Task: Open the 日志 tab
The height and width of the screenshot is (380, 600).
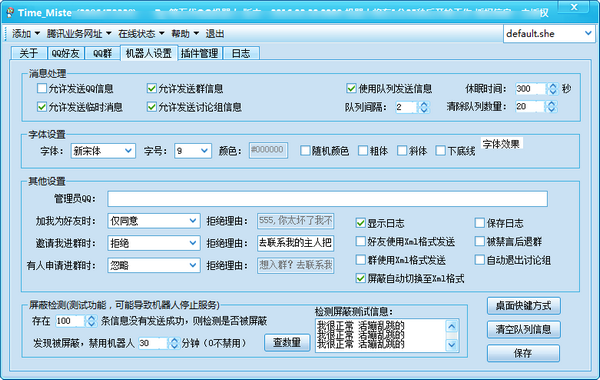Action: 241,53
